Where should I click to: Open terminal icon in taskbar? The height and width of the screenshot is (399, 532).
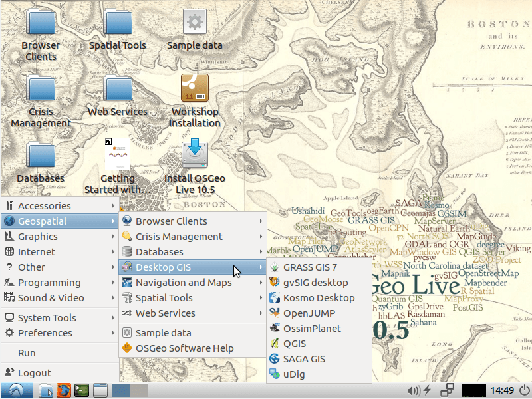tap(82, 390)
